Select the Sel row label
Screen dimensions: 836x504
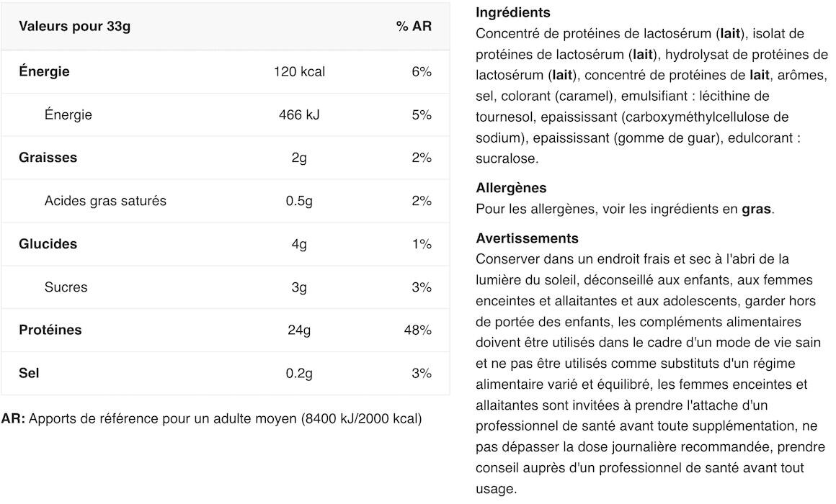[x=29, y=374]
